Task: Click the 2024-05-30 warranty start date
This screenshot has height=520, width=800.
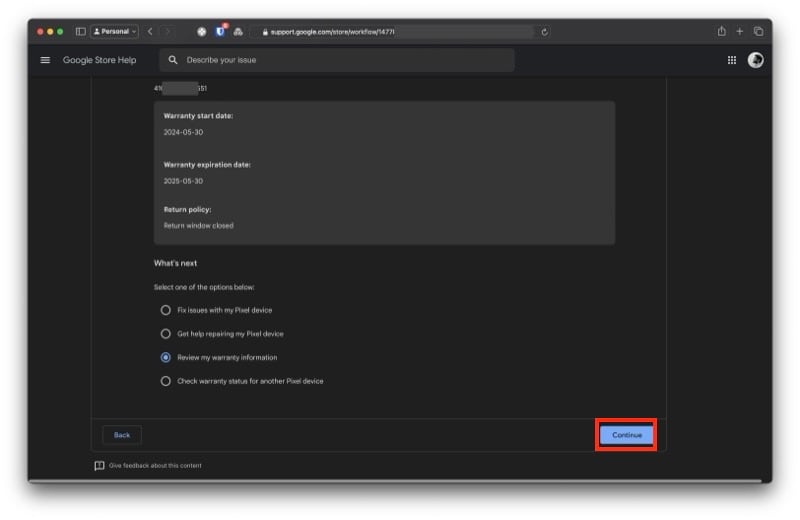Action: (x=183, y=132)
